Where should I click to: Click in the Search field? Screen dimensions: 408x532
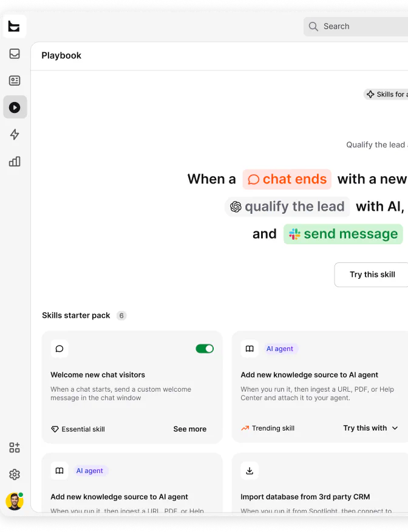coord(356,27)
